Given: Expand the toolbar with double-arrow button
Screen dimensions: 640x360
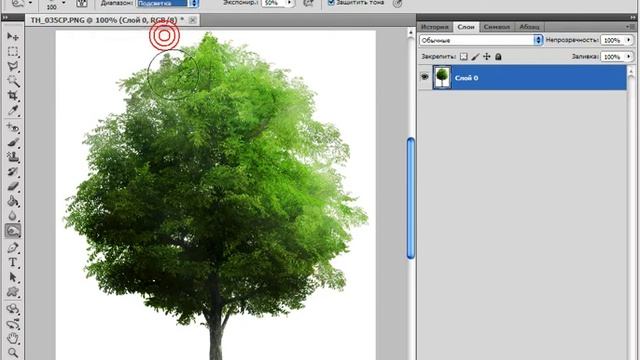Looking at the screenshot, I should tap(4, 18).
